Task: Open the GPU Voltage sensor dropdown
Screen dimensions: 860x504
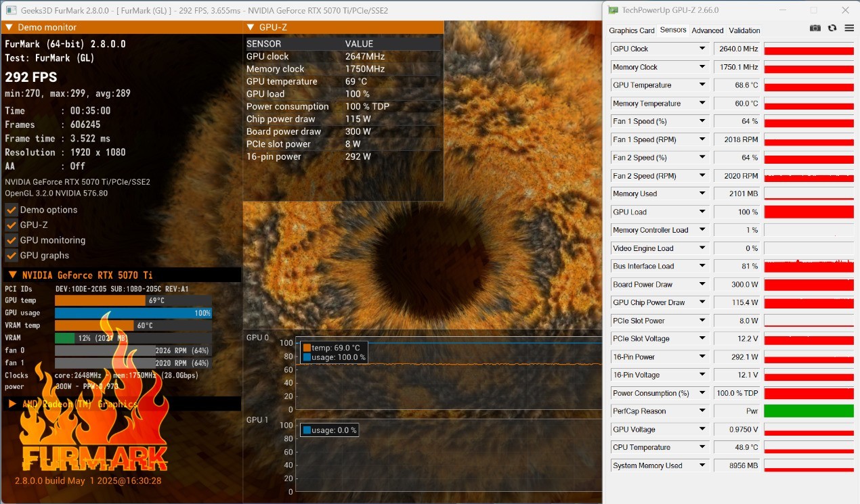Action: pos(702,430)
